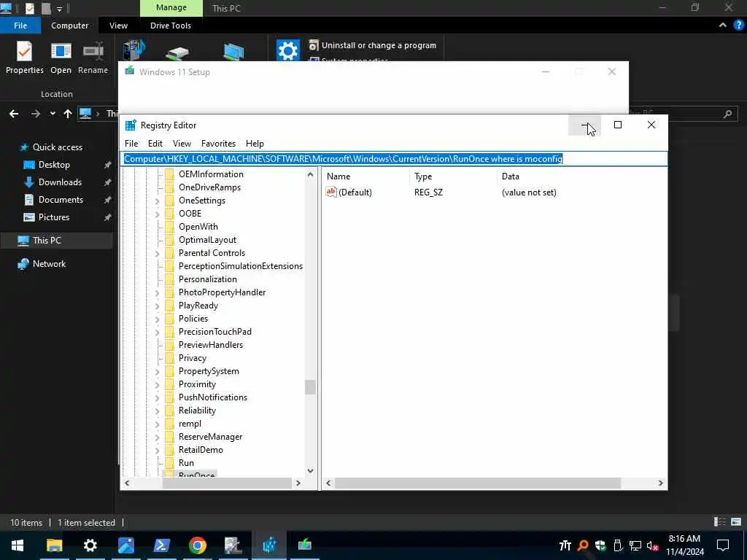
Task: Select the Reliability key
Action: point(197,411)
